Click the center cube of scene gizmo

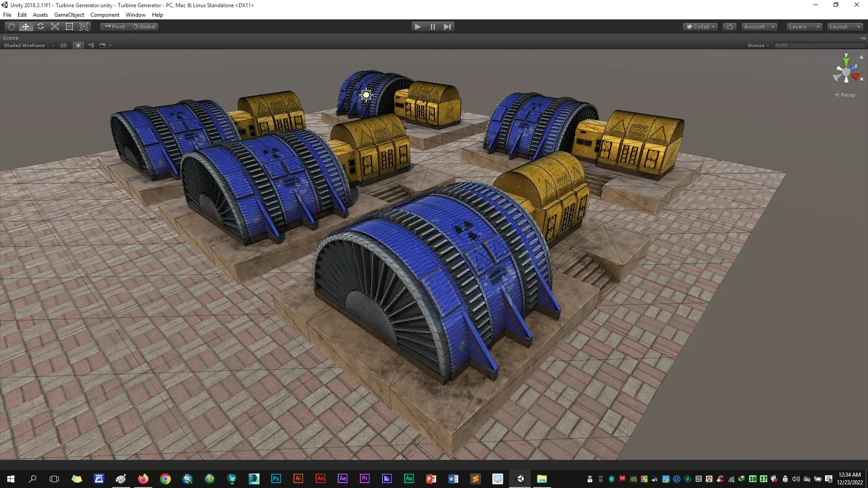[x=846, y=72]
